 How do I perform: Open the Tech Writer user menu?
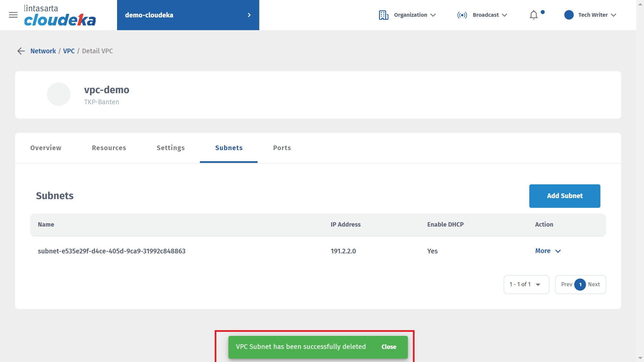click(597, 15)
